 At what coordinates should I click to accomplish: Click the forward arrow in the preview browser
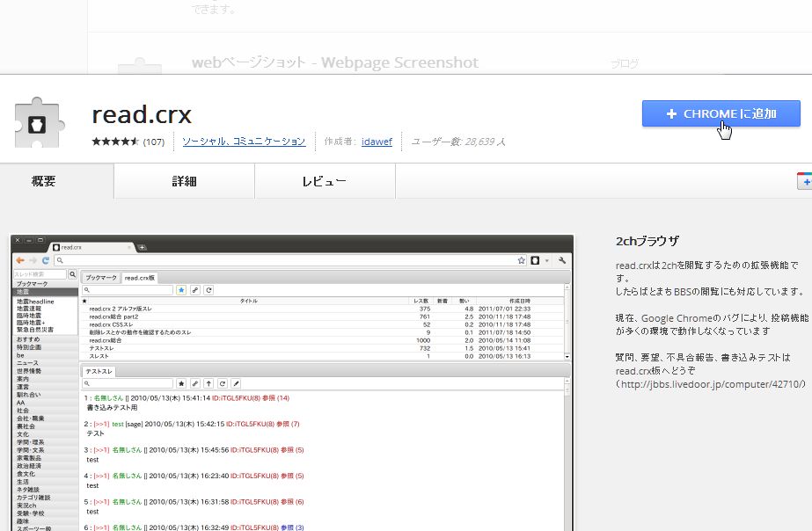click(x=33, y=260)
